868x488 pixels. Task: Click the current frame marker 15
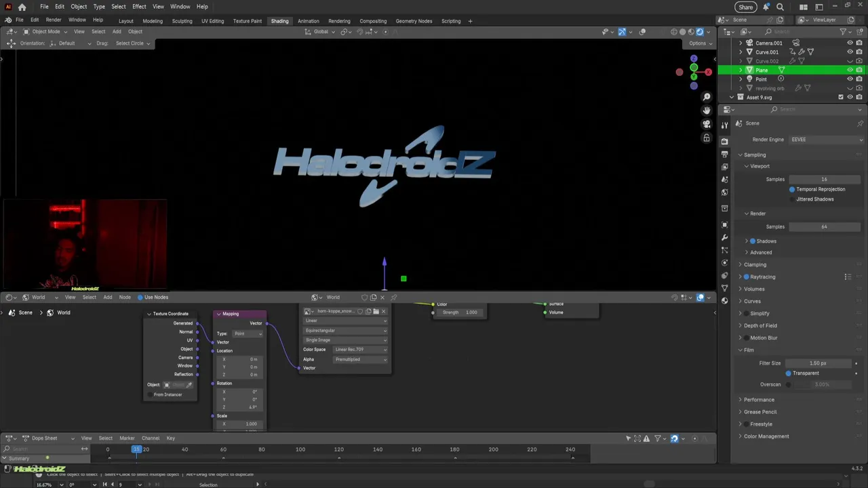[x=136, y=449]
